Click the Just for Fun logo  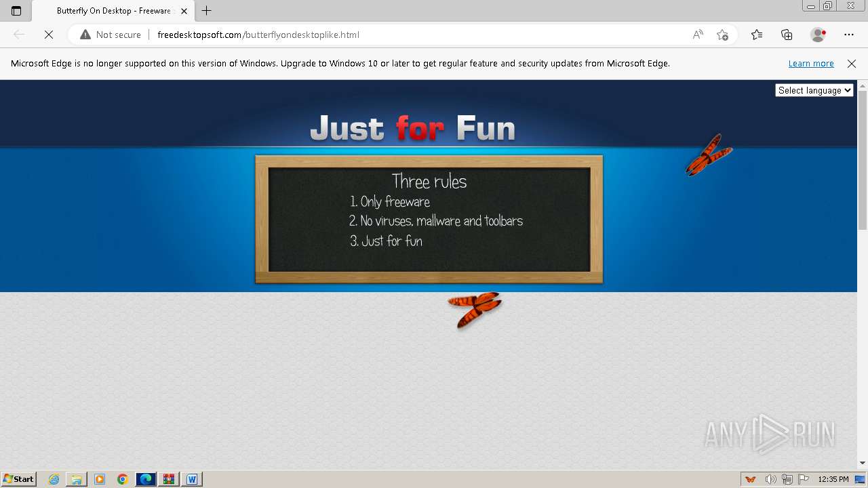[412, 128]
